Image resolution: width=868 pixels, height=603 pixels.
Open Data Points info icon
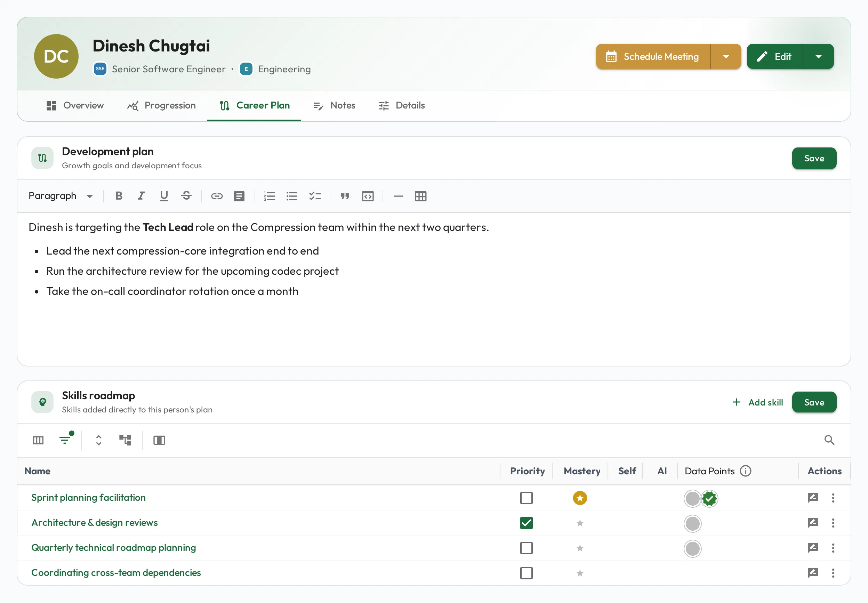pos(745,471)
